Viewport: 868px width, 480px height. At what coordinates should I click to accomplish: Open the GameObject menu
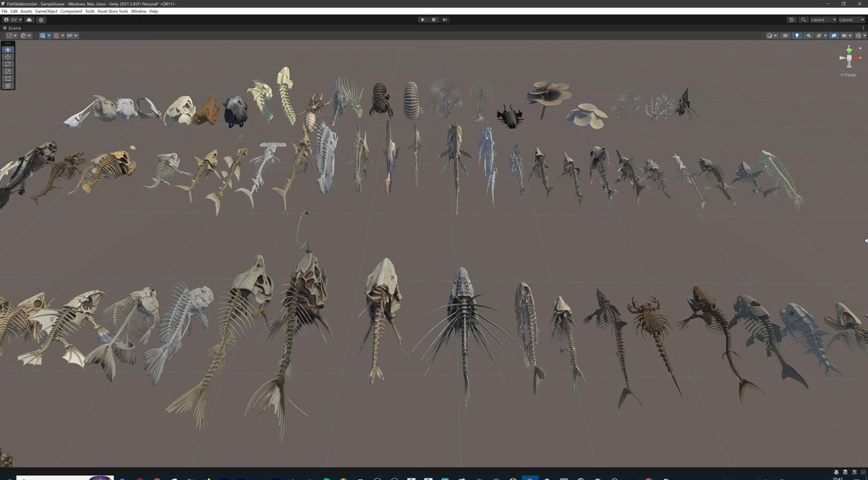click(x=45, y=11)
